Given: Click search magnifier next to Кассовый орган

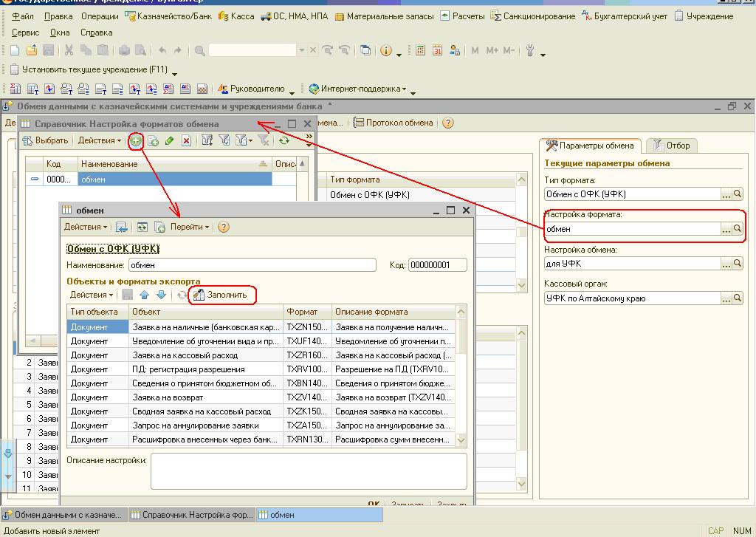Looking at the screenshot, I should pyautogui.click(x=737, y=298).
